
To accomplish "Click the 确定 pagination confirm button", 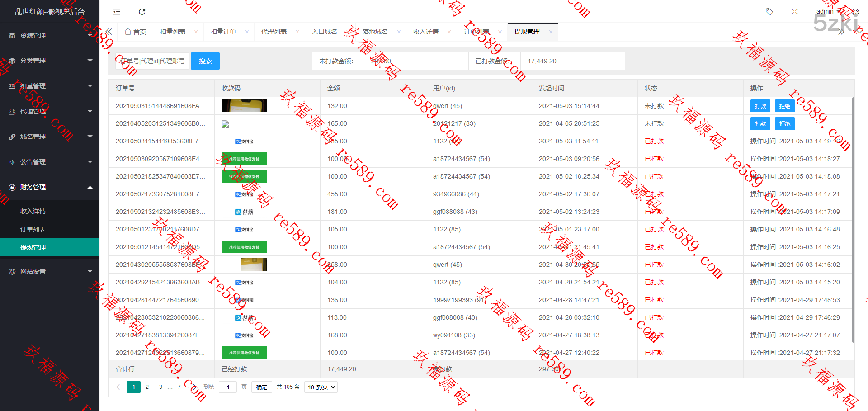I will (262, 387).
